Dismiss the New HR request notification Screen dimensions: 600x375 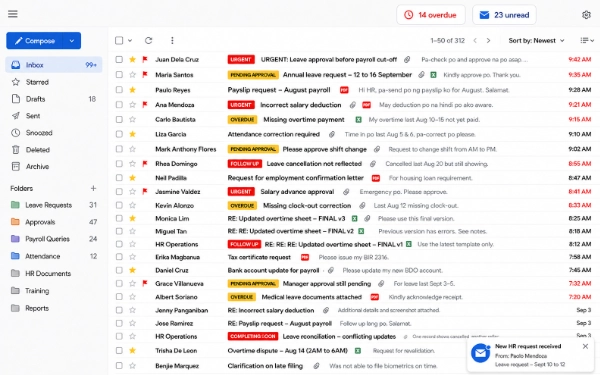pyautogui.click(x=585, y=346)
